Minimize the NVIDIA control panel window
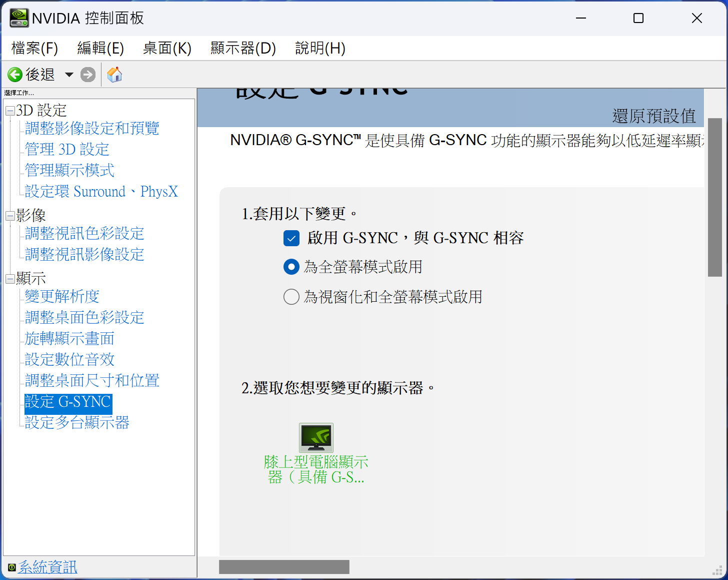The image size is (728, 580). click(581, 18)
